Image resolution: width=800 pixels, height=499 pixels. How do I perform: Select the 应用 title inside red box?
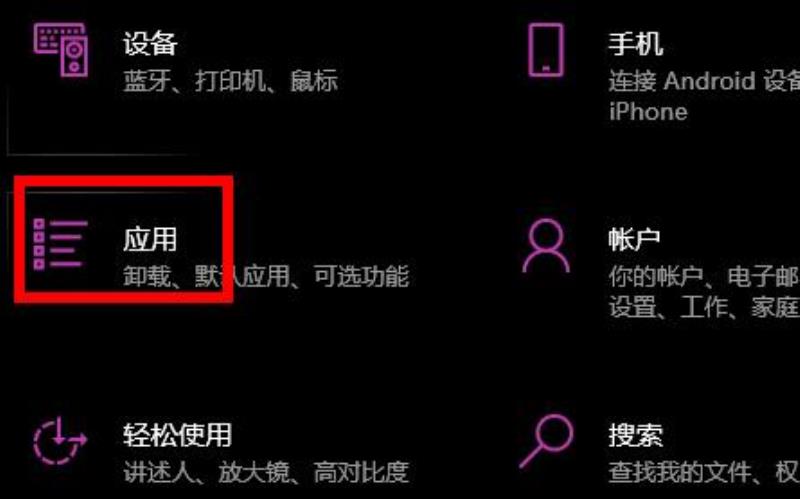150,239
